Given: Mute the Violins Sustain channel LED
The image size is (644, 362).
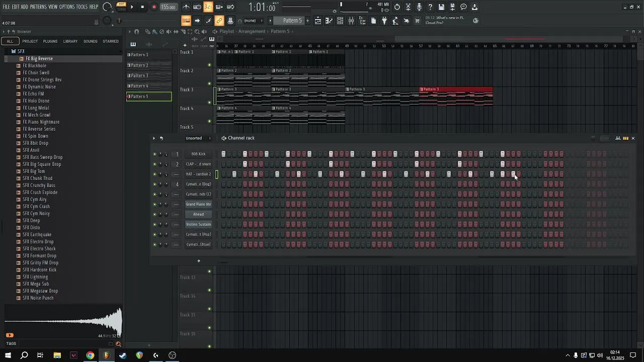Looking at the screenshot, I should pyautogui.click(x=154, y=224).
